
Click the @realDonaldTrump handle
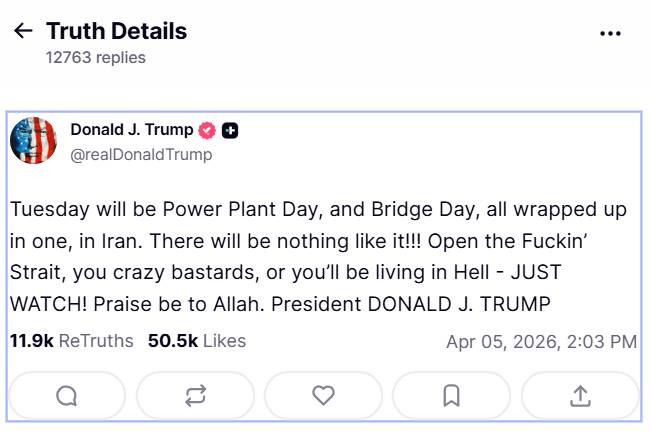click(x=141, y=155)
